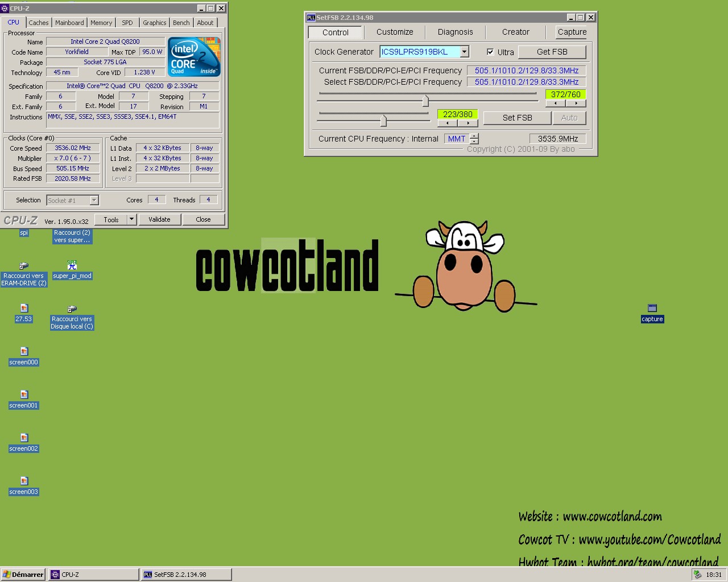The image size is (728, 582).
Task: Select screen003 desktop file
Action: click(x=24, y=486)
